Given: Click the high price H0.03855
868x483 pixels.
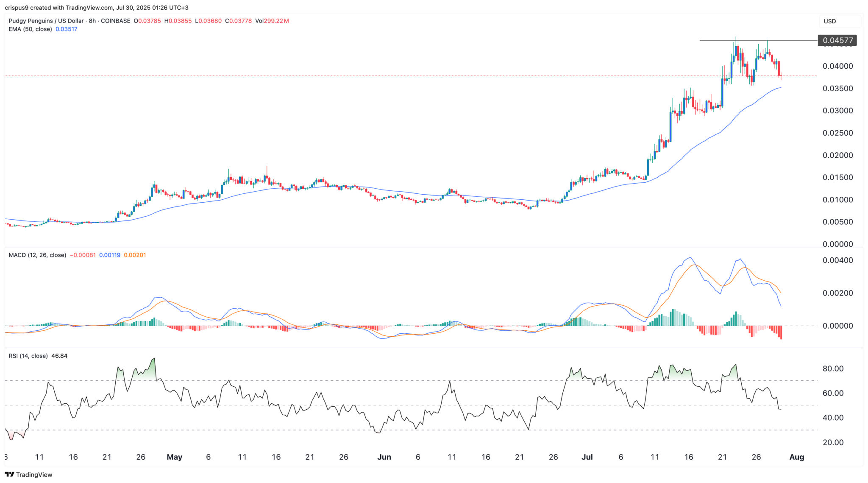Looking at the screenshot, I should coord(178,21).
